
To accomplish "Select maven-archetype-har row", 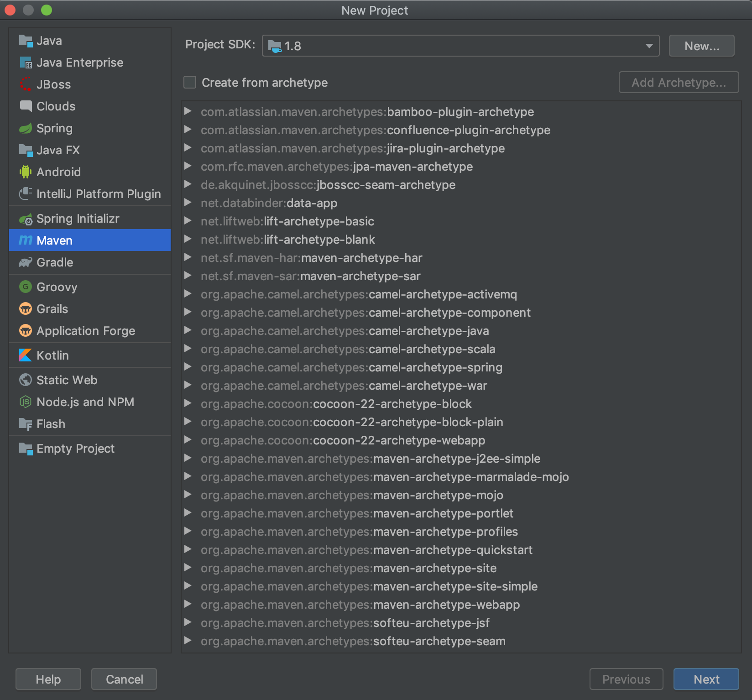I will click(461, 258).
